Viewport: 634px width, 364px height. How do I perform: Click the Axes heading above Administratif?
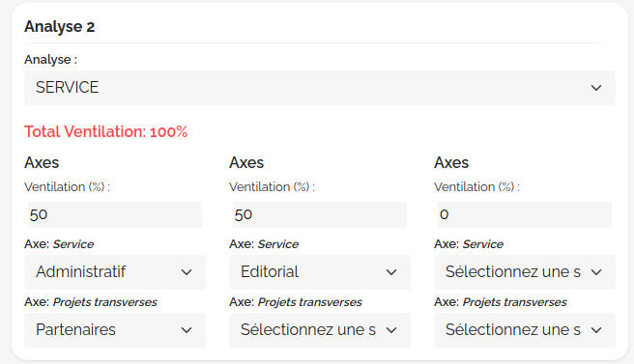[42, 162]
